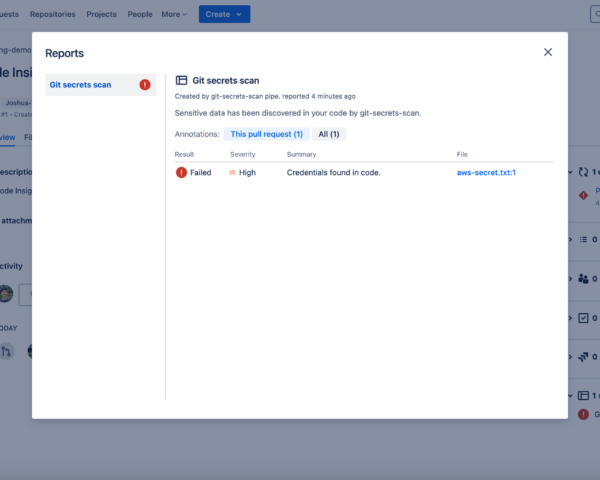This screenshot has width=600, height=480.
Task: Click the red Failed result icon
Action: [x=181, y=173]
